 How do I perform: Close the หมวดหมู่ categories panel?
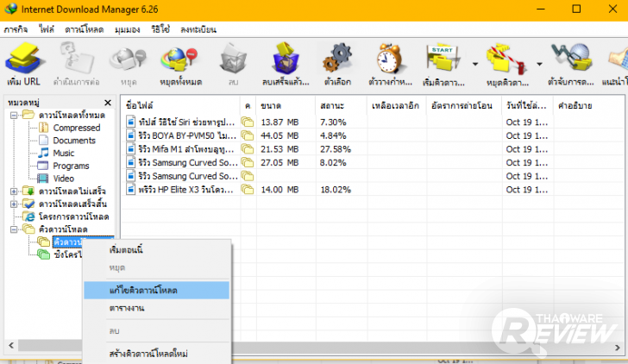point(108,103)
